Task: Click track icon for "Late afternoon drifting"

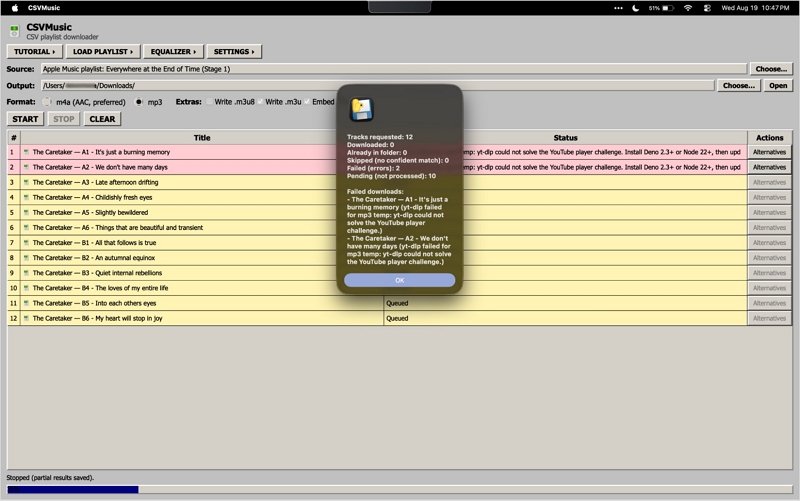Action: tap(26, 182)
